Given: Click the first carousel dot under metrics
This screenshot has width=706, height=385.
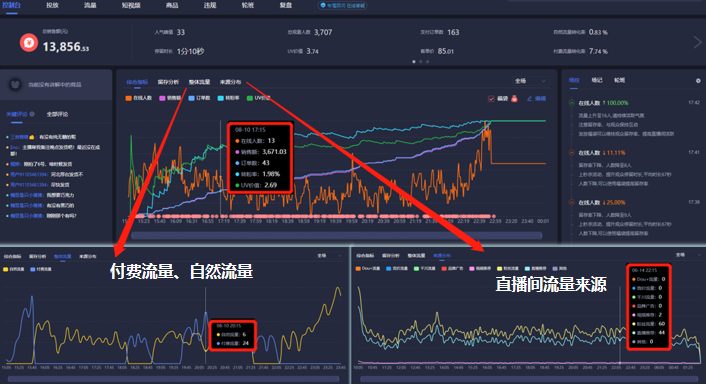Looking at the screenshot, I should (x=414, y=62).
